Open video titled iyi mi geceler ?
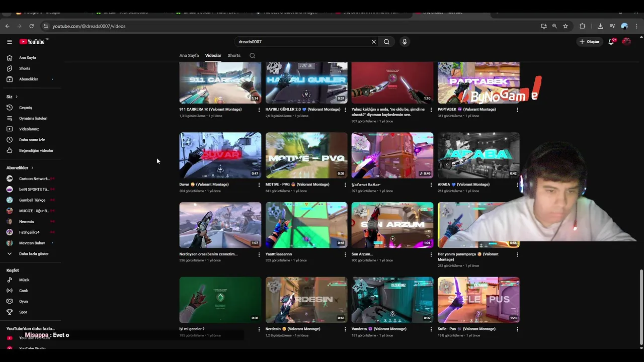Screen dimensions: 644x362 point(192,329)
